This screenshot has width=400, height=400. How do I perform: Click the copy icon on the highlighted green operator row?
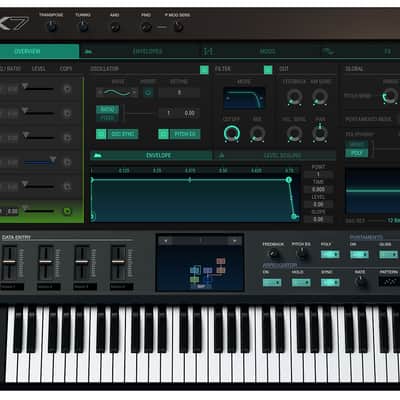(67, 211)
